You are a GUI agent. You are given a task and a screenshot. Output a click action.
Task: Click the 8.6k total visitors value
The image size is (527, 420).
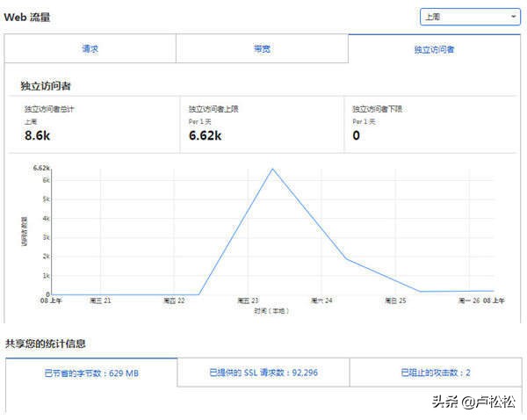37,135
